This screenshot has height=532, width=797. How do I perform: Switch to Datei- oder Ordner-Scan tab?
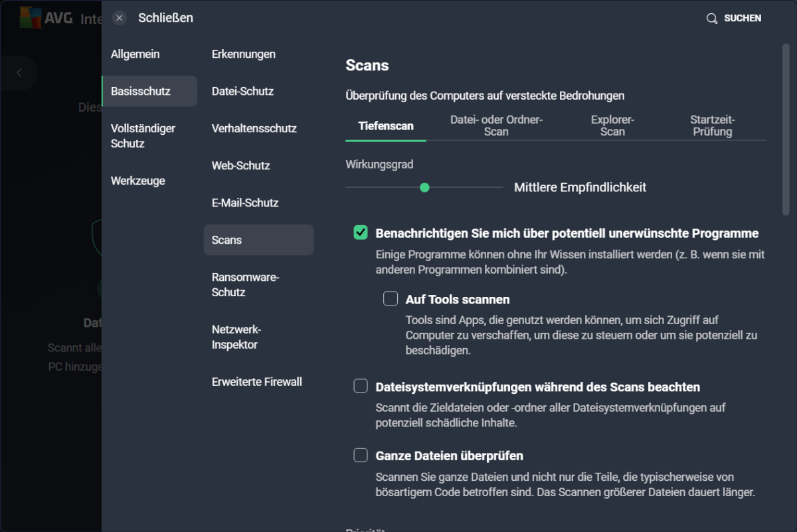(496, 126)
